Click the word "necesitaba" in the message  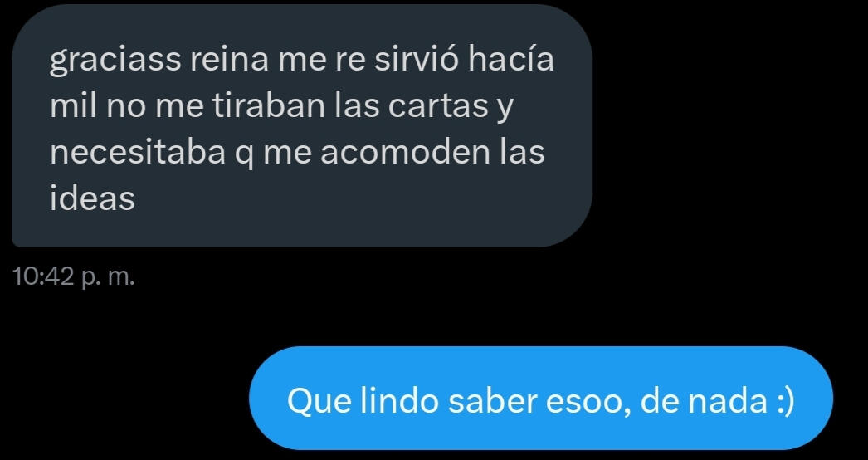coord(138,153)
